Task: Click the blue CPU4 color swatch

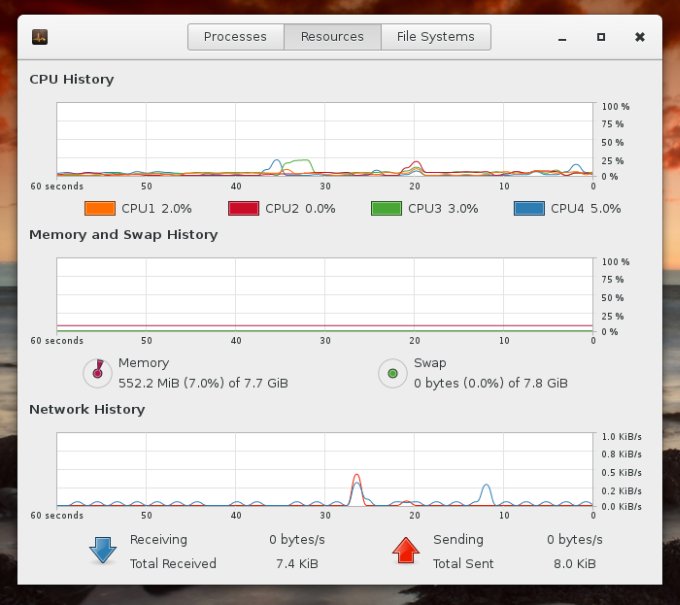Action: coord(529,209)
